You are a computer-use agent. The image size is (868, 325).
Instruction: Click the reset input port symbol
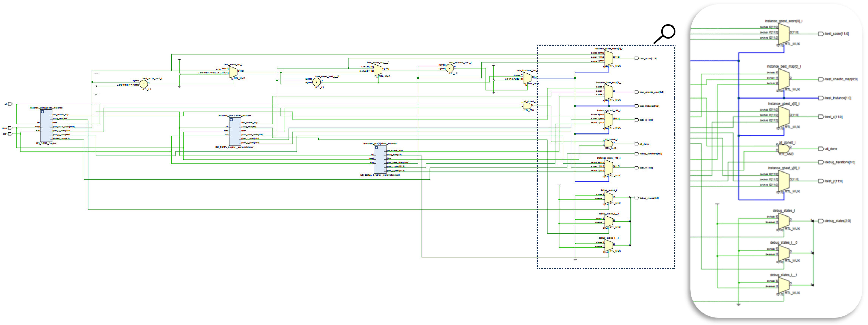10,128
